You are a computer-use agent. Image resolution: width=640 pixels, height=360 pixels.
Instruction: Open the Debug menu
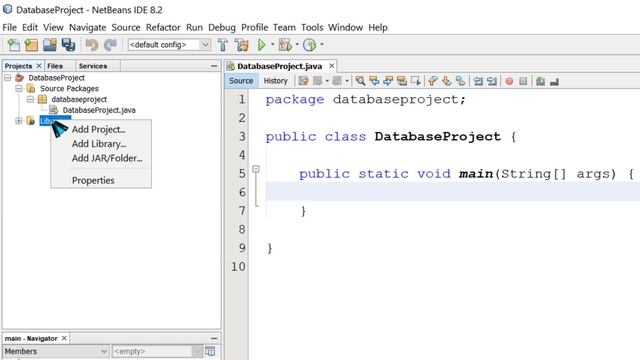coord(222,27)
